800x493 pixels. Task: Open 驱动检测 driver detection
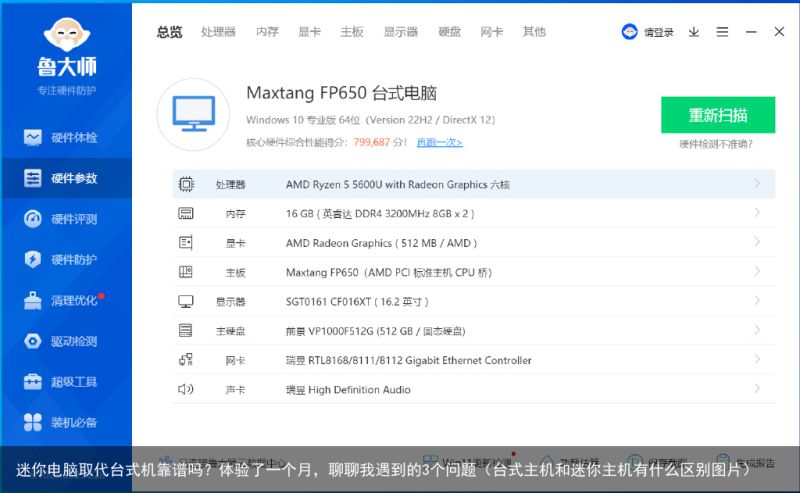pos(65,341)
